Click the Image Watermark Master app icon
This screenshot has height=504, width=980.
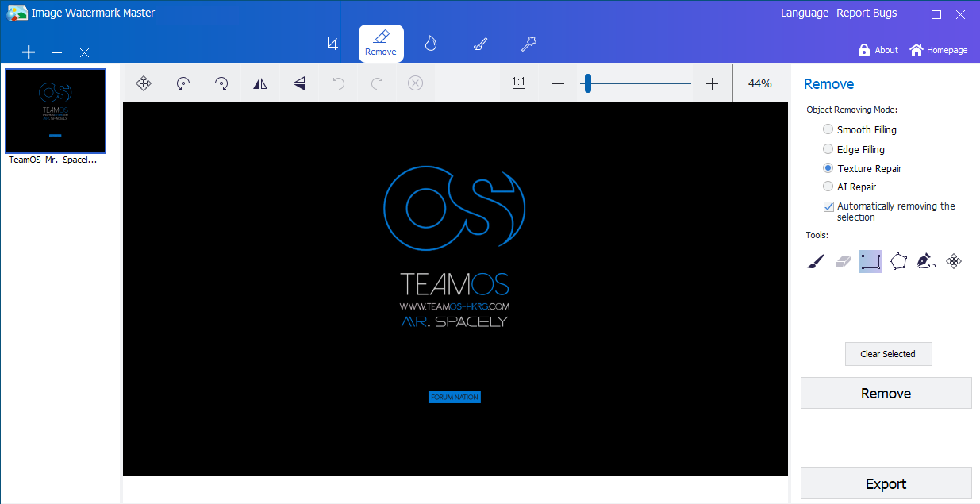16,13
